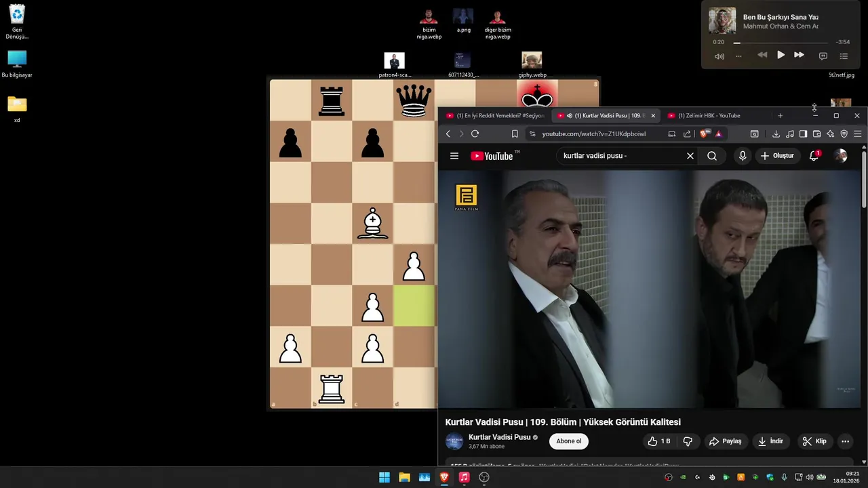Open the Brave VPN shield icon

click(844, 134)
